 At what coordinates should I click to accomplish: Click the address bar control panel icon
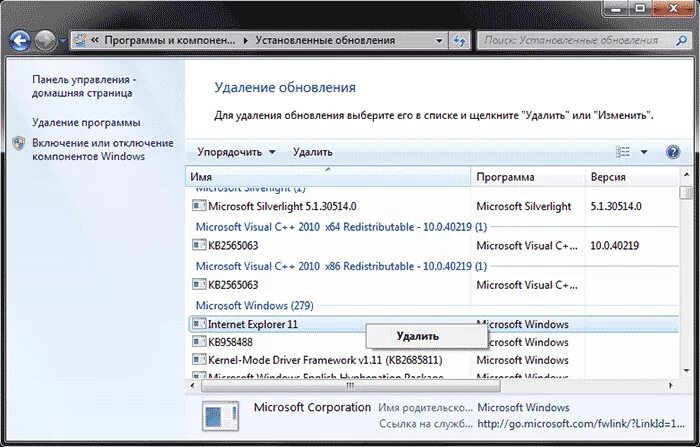80,40
